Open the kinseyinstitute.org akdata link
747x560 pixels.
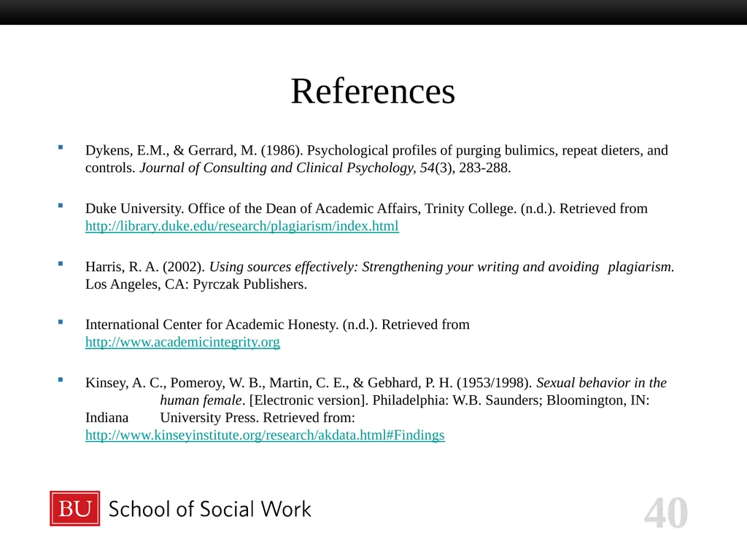[265, 435]
